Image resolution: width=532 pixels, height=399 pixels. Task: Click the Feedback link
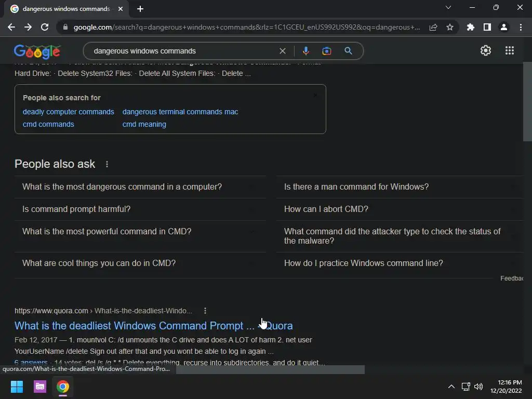(512, 278)
